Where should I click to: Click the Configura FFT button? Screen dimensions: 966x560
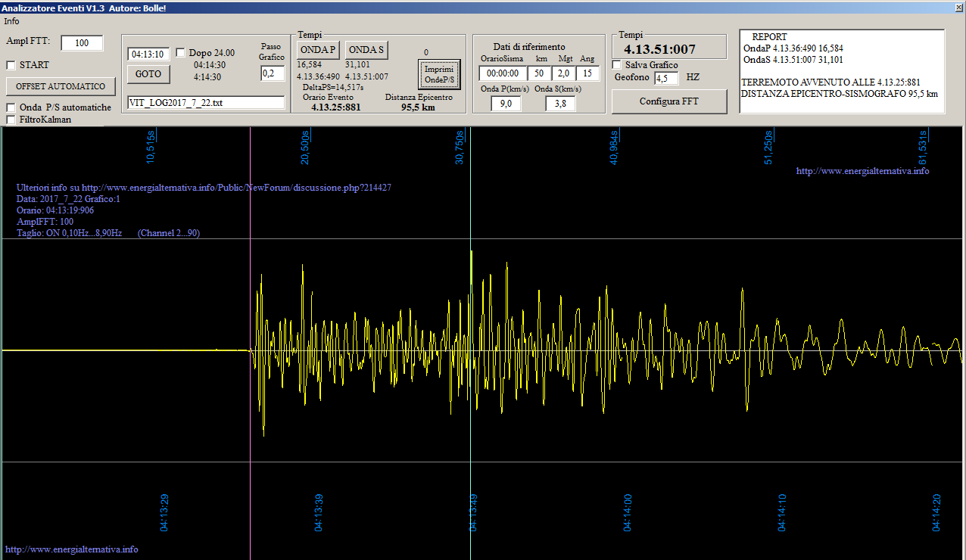[x=669, y=101]
